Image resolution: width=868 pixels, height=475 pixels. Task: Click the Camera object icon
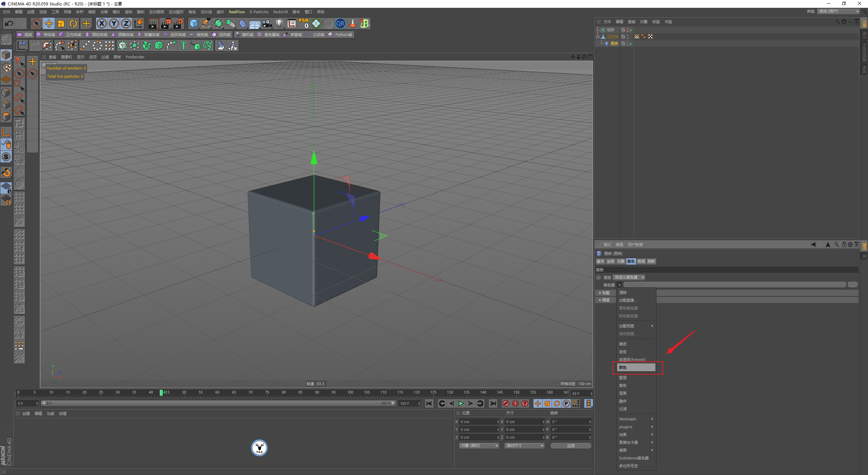tap(267, 23)
